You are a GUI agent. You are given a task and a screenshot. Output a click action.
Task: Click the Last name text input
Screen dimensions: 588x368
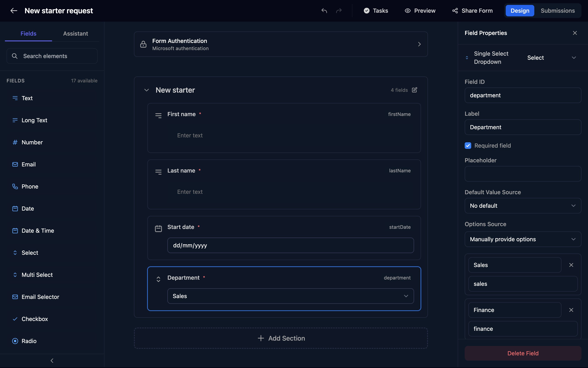[291, 192]
